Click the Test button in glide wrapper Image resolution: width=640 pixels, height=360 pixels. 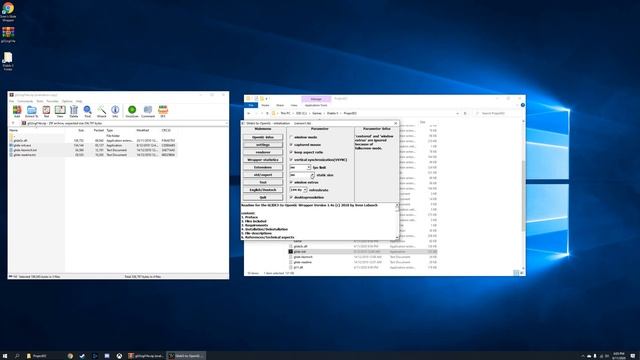coord(263,182)
